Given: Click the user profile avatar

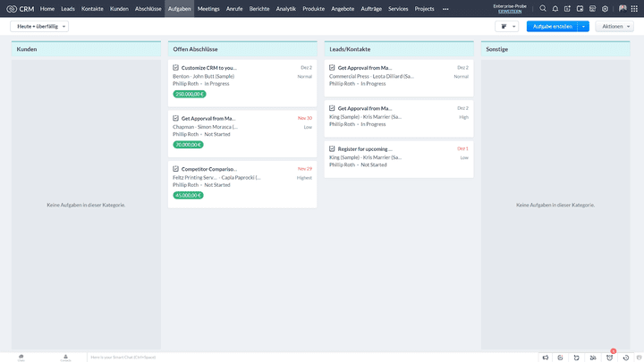Looking at the screenshot, I should (622, 8).
